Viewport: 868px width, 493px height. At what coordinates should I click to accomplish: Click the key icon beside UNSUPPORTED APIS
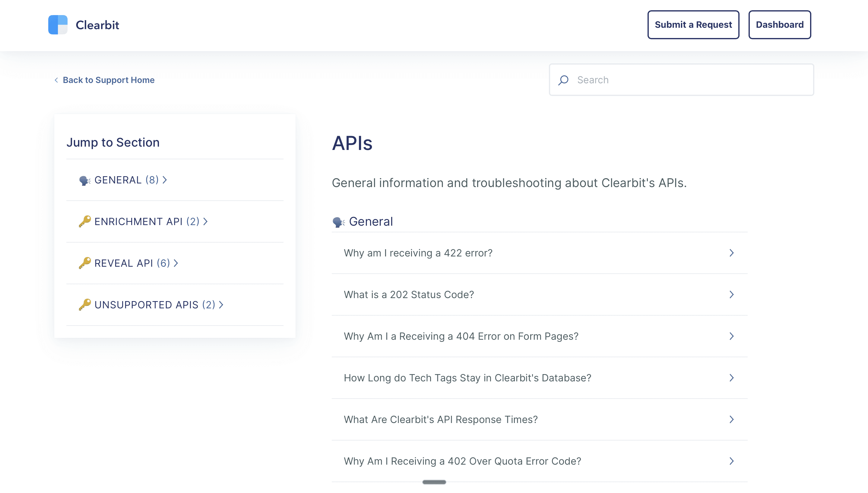85,305
